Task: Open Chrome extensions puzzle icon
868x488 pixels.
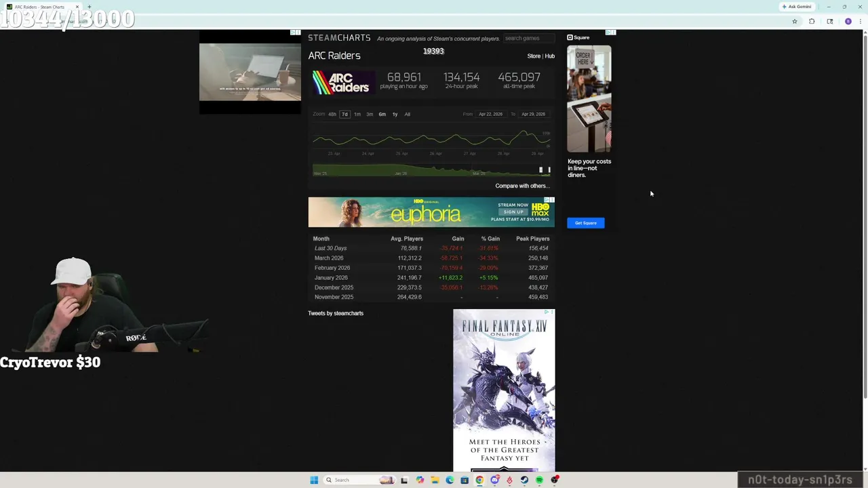Action: pos(812,21)
